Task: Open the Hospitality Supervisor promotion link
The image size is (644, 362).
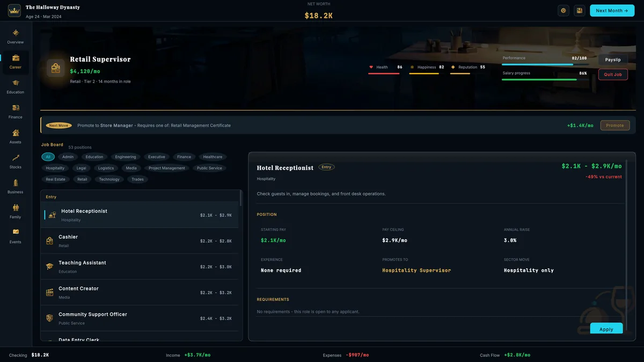Action: (x=416, y=270)
